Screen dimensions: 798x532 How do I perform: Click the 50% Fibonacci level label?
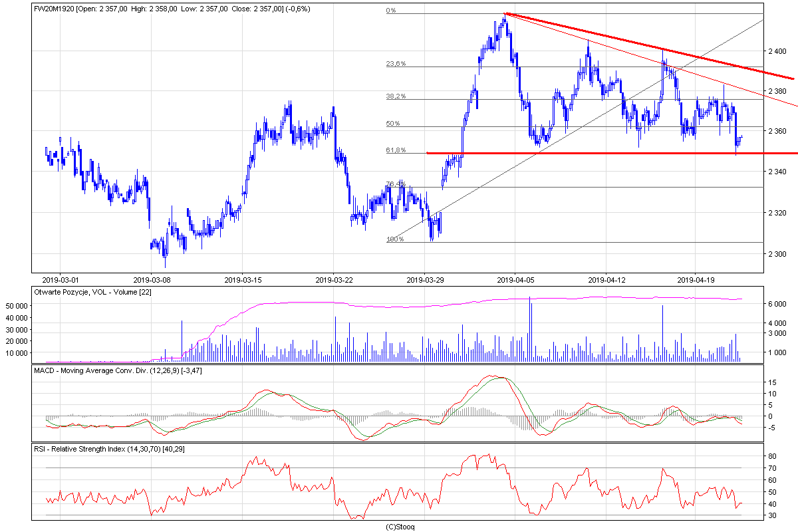click(x=392, y=124)
